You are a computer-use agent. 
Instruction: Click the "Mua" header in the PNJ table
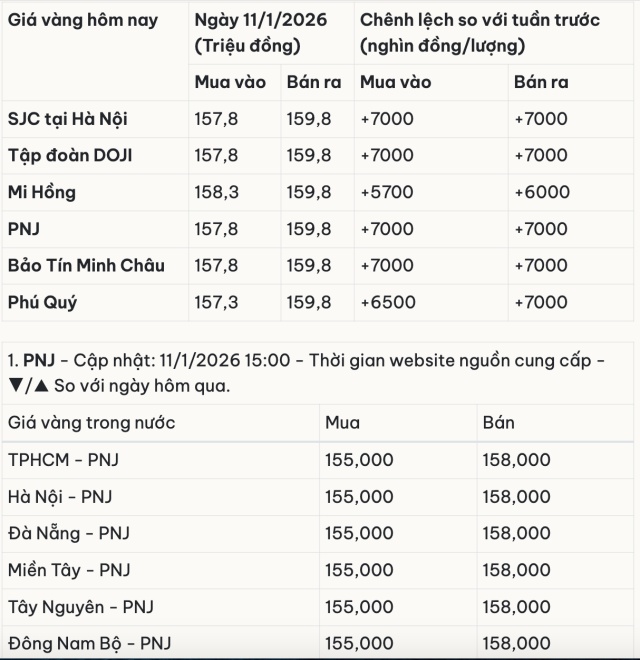point(343,423)
